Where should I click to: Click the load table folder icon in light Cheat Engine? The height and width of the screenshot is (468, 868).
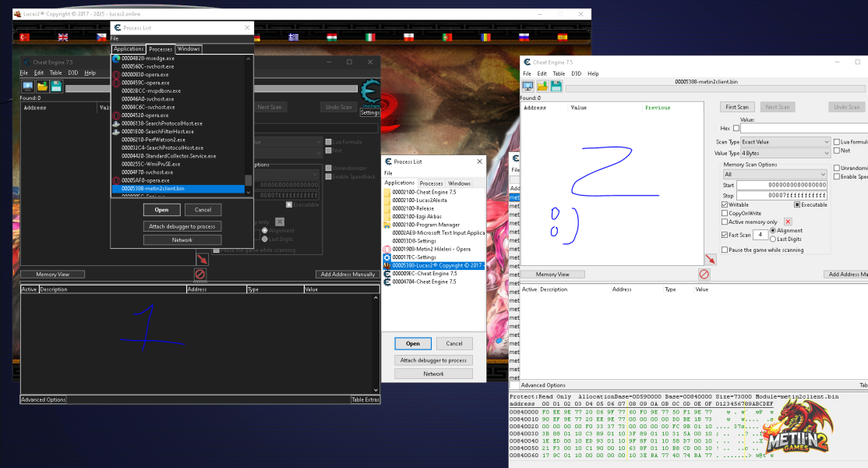coord(542,86)
